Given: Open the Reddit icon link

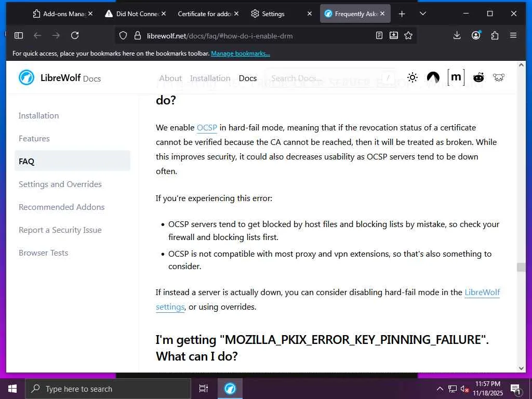Looking at the screenshot, I should click(478, 78).
